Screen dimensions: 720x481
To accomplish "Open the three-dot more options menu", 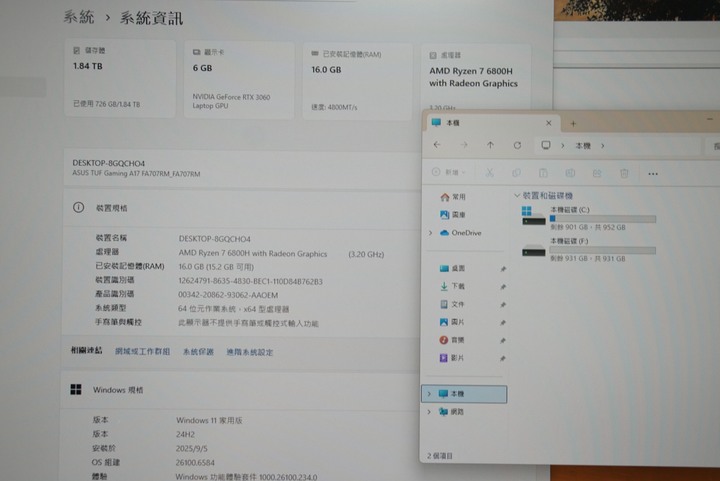I will coord(653,174).
